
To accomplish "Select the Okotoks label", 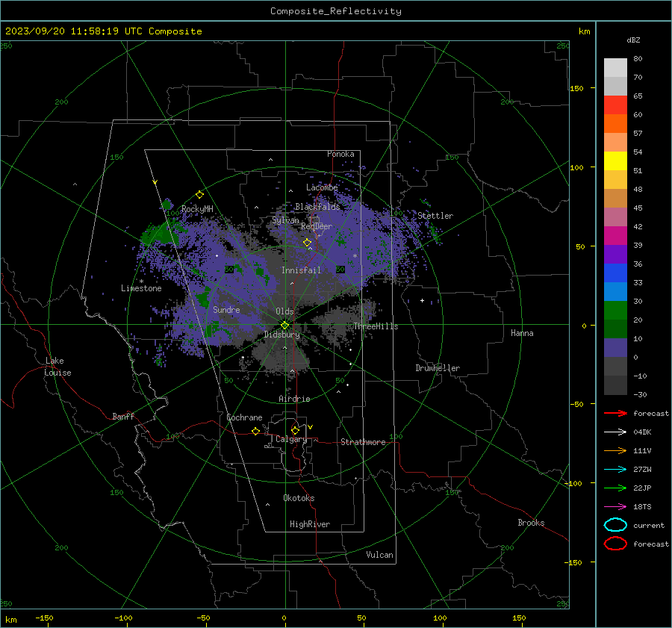I will click(x=299, y=498).
